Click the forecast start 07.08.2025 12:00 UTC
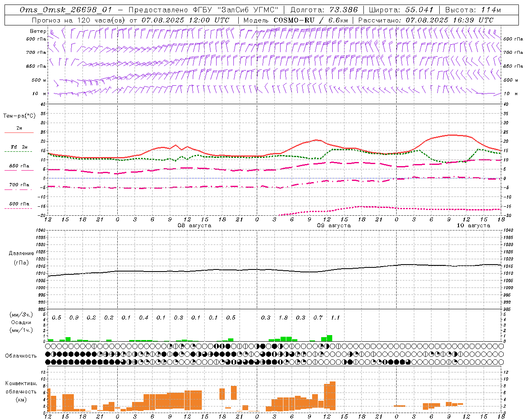Screen dimensions: 525x420 [185, 20]
